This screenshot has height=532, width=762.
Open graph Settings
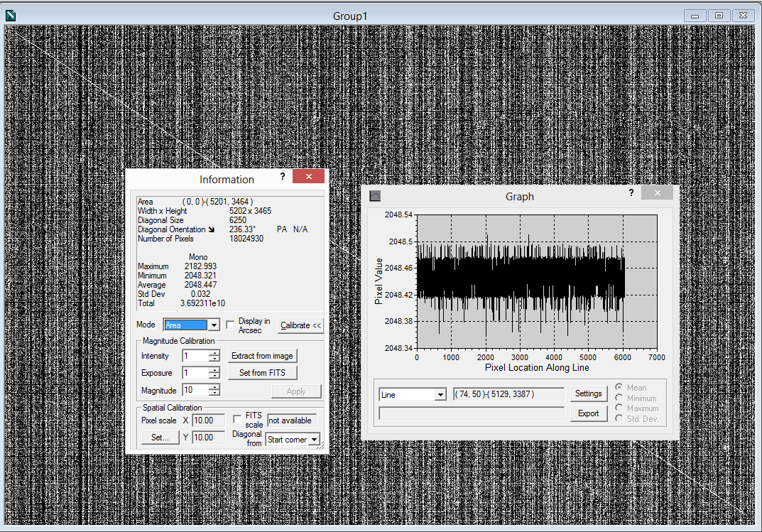(588, 393)
